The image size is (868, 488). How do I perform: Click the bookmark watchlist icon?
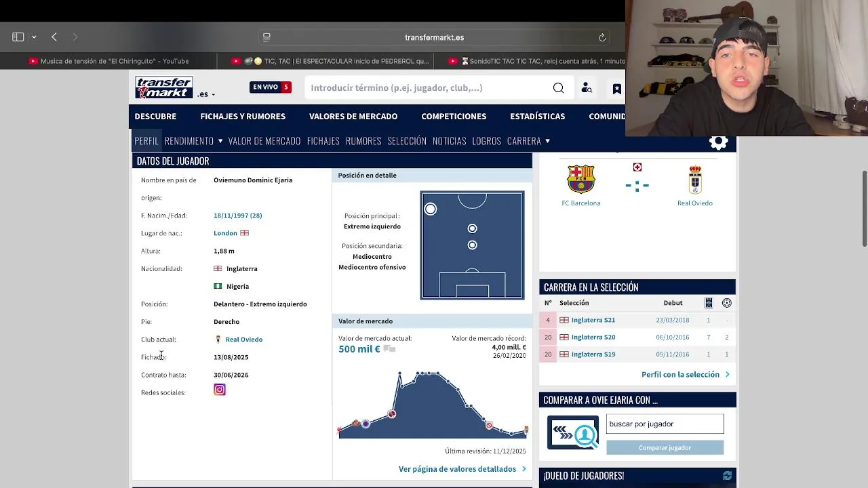(x=616, y=89)
